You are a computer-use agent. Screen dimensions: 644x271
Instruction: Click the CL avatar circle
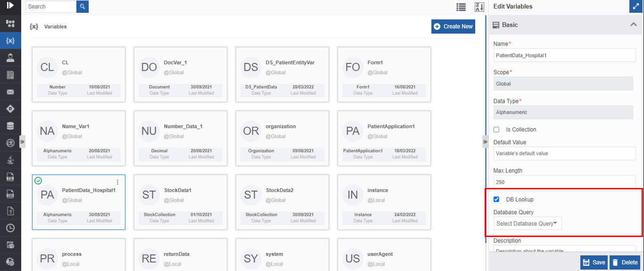point(47,67)
